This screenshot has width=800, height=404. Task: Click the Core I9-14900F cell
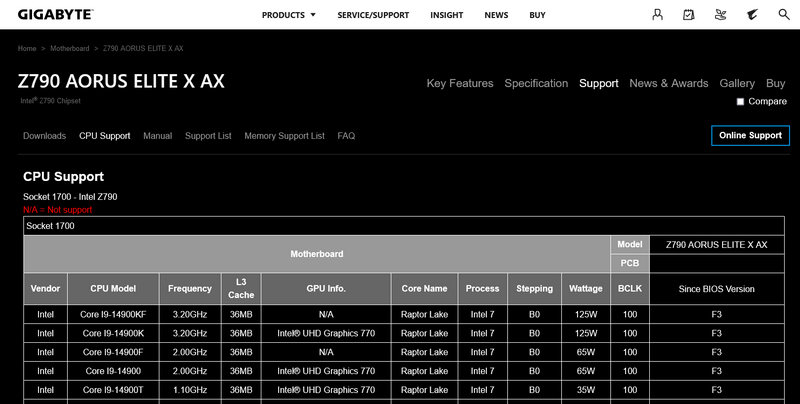tap(113, 352)
